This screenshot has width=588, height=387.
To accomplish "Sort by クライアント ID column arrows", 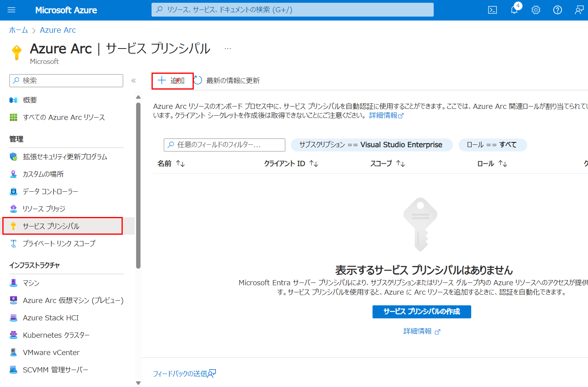I will (x=314, y=164).
